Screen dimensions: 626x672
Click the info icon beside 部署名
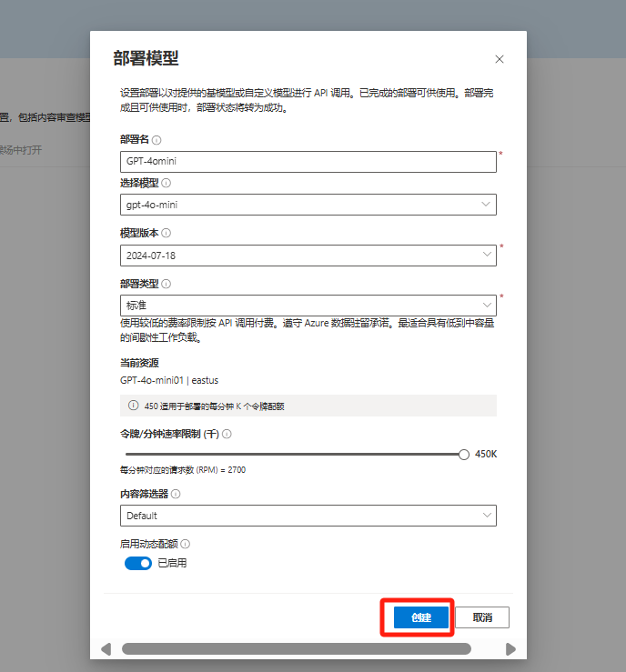tap(156, 140)
